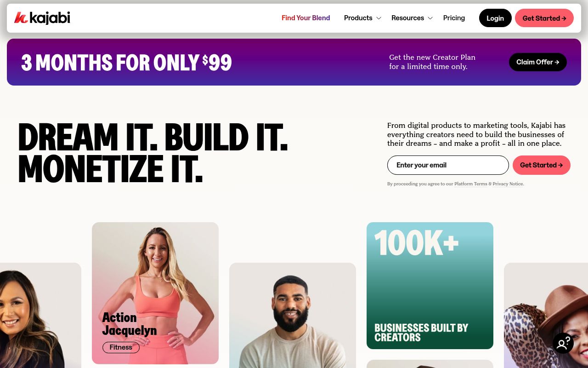Select the Action Jacquelyn creator card
This screenshot has height=368, width=588.
click(155, 293)
